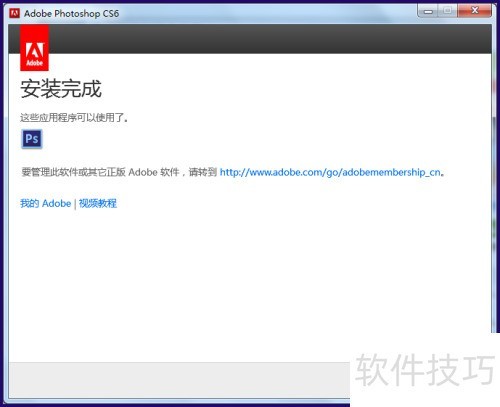The width and height of the screenshot is (500, 407).
Task: Click the title bar Adobe window icon
Action: tap(15, 13)
